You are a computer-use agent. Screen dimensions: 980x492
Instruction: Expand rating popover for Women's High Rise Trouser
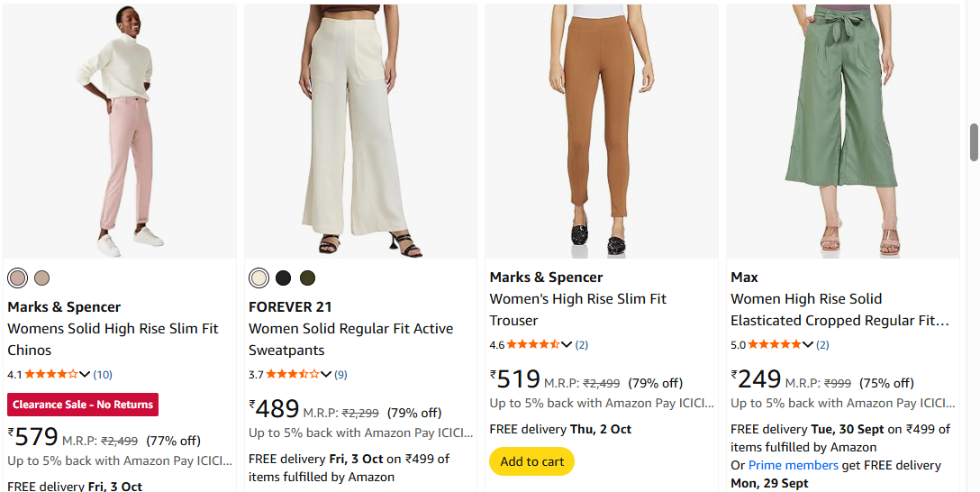point(567,344)
